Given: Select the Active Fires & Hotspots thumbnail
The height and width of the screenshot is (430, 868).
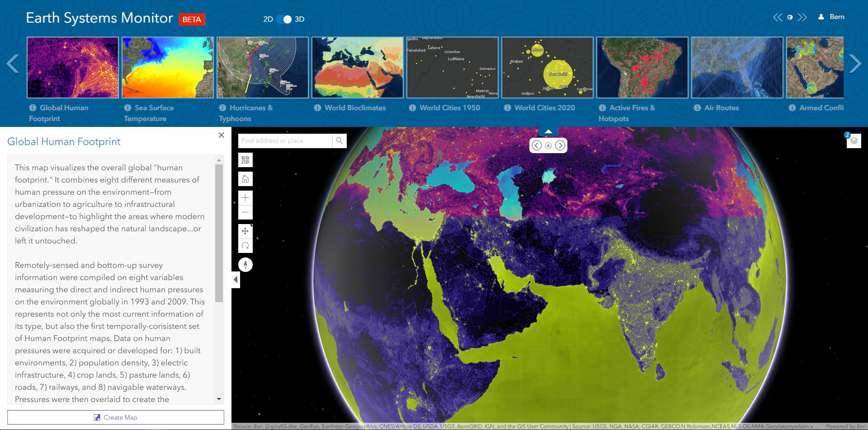Looking at the screenshot, I should click(642, 67).
